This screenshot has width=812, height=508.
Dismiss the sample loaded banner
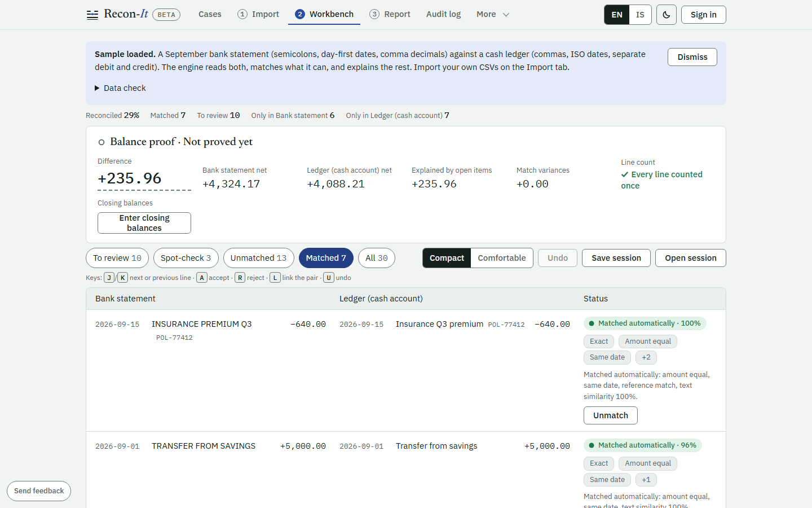pos(692,57)
